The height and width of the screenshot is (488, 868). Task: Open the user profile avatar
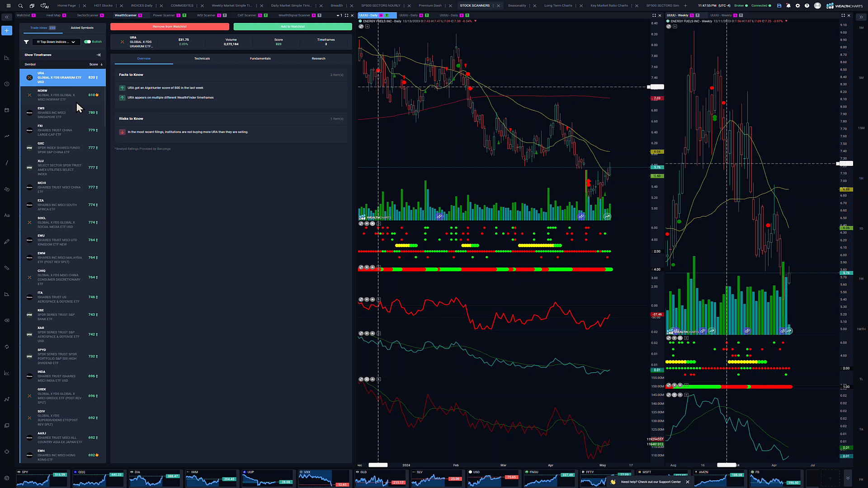coord(817,6)
